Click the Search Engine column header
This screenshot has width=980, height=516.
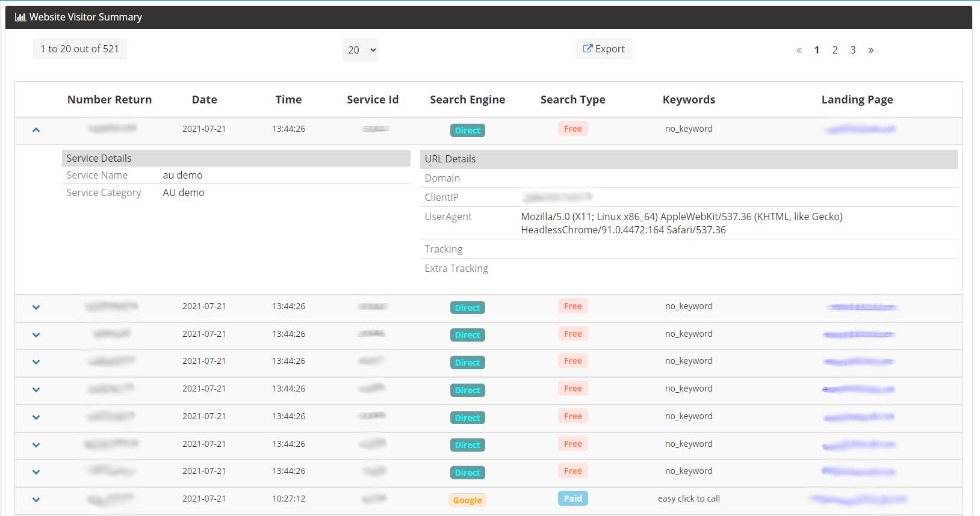coord(468,100)
